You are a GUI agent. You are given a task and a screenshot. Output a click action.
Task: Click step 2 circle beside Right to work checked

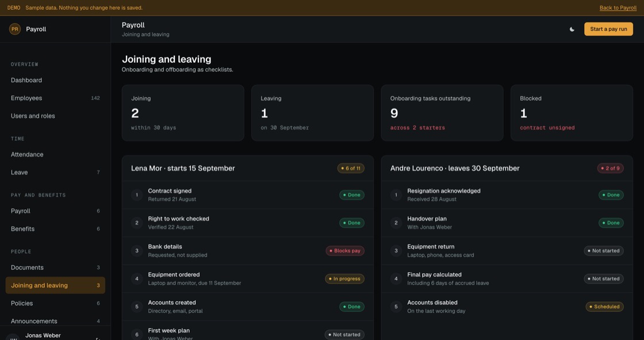pyautogui.click(x=137, y=223)
